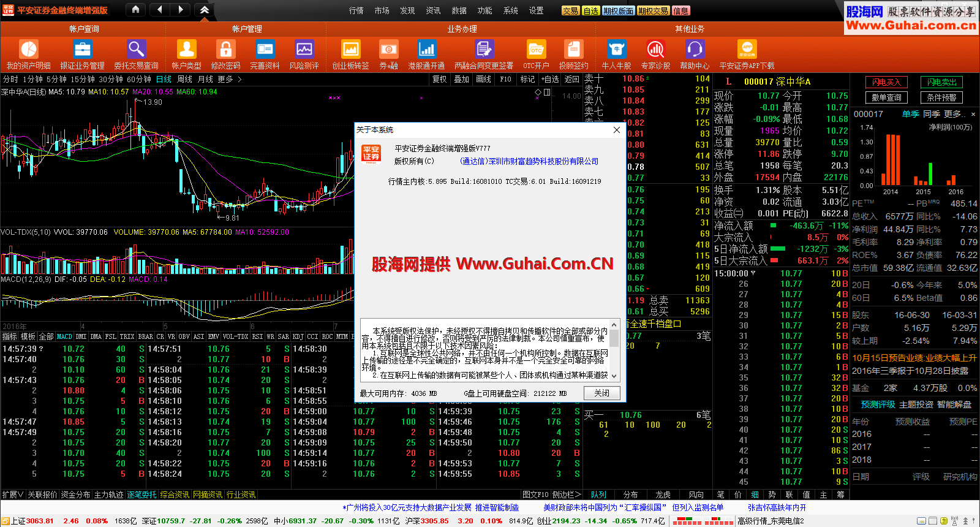Navigate back with left arrow icon

pyautogui.click(x=159, y=10)
